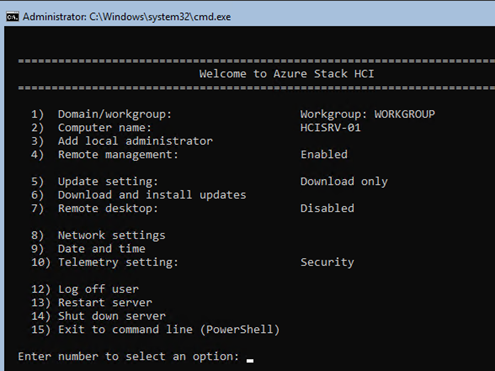Click the Restart server option
The height and width of the screenshot is (371, 495).
tap(92, 303)
